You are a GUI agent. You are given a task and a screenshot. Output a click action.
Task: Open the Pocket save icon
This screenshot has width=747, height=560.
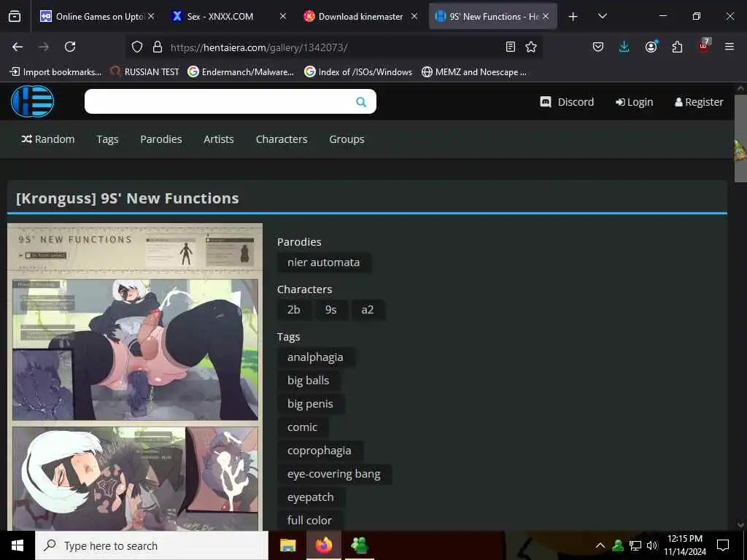[x=598, y=47]
